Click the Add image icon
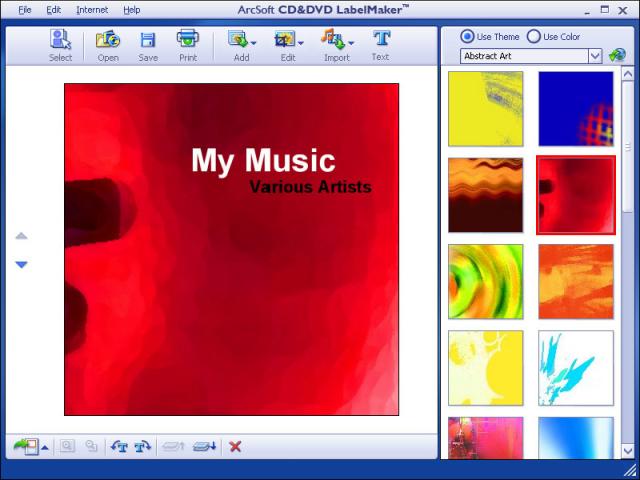 (238, 40)
